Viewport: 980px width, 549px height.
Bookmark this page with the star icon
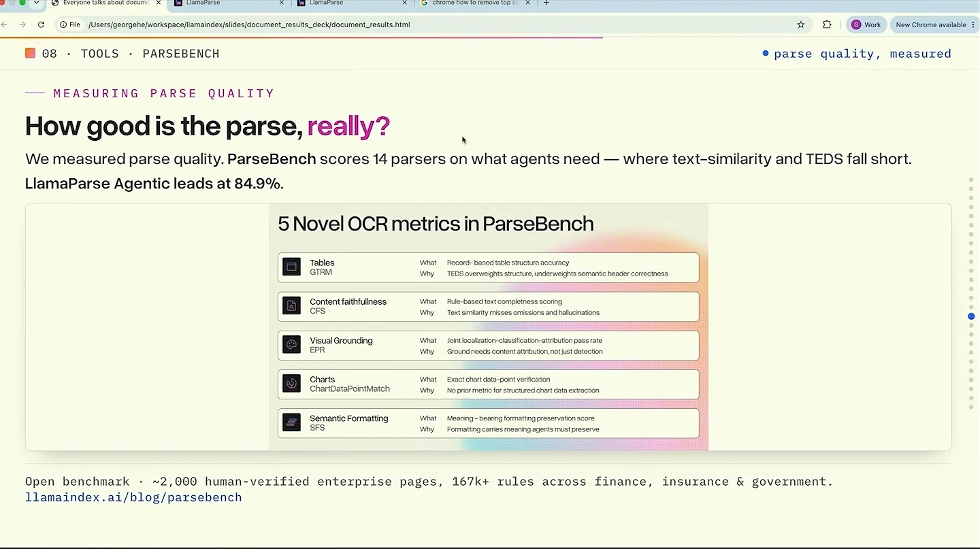(x=801, y=24)
